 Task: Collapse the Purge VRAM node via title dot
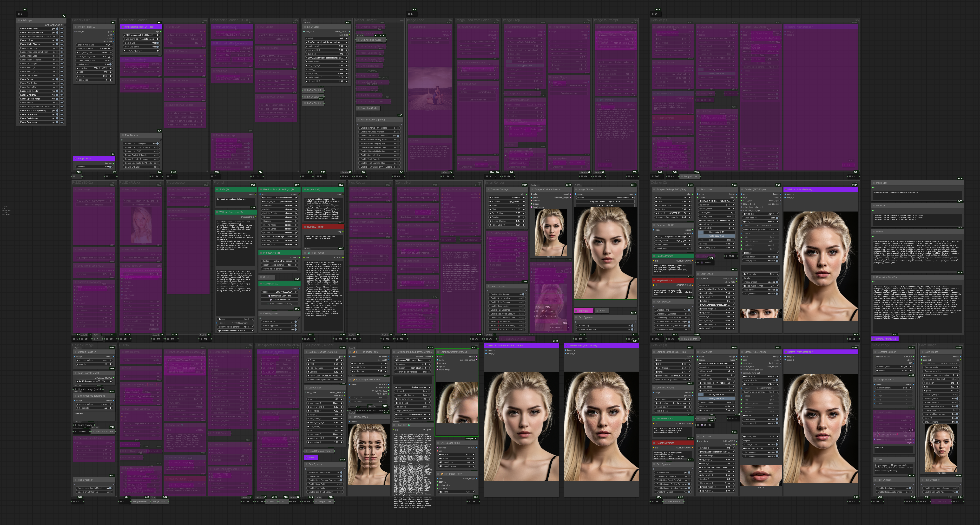click(x=76, y=159)
